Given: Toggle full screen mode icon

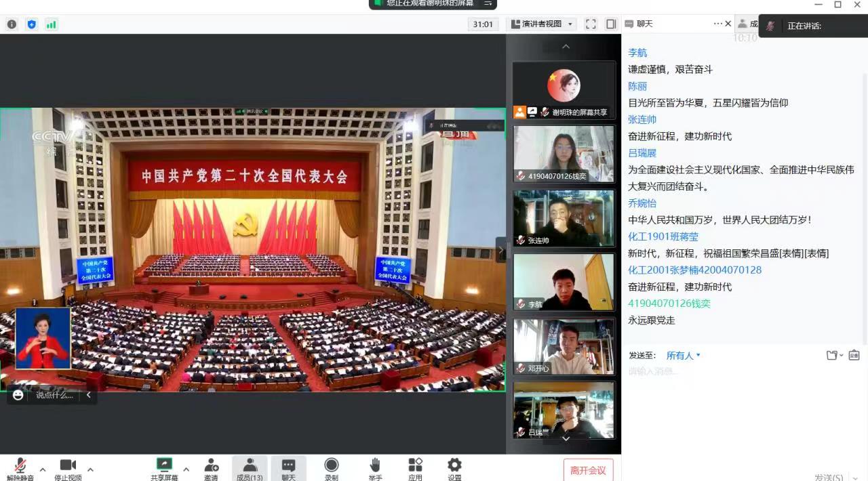Looking at the screenshot, I should tap(591, 24).
